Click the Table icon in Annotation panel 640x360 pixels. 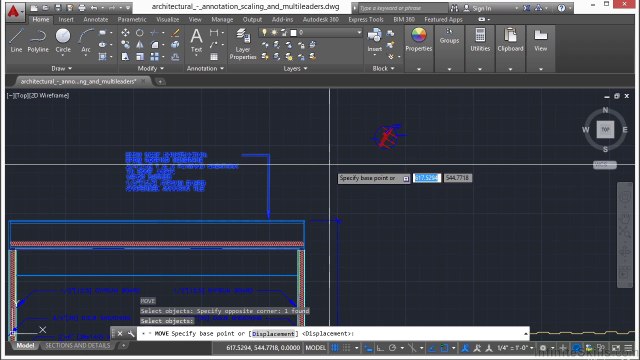[213, 57]
